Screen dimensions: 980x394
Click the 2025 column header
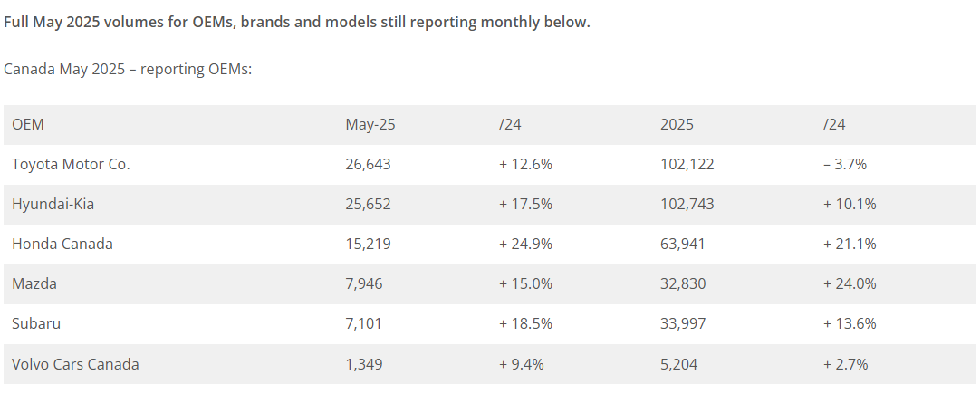click(677, 125)
